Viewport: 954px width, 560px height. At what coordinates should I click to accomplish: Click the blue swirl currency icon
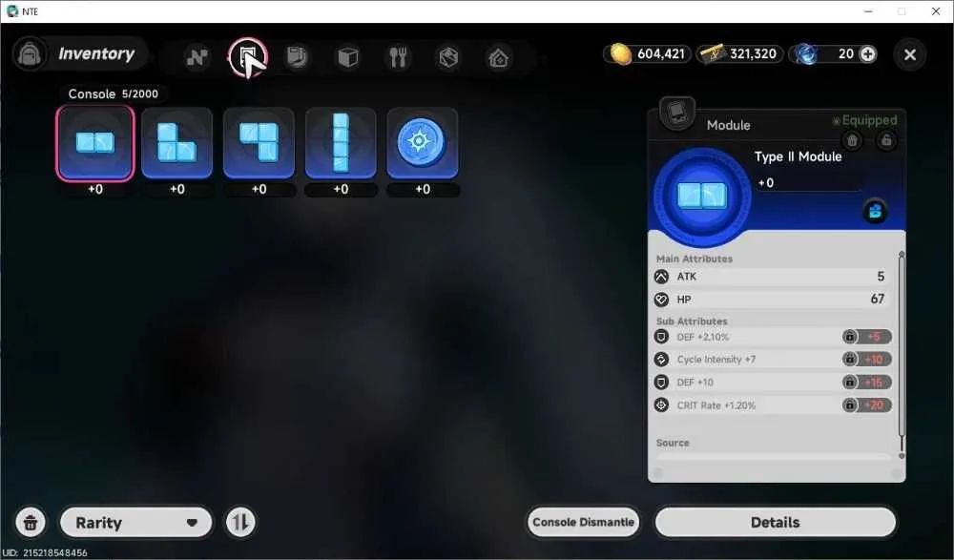(807, 54)
